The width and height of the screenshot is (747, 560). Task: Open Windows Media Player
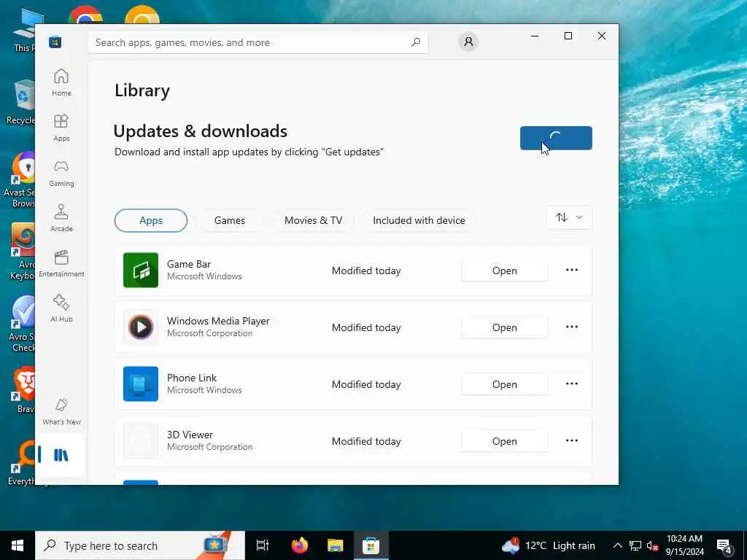click(x=505, y=327)
